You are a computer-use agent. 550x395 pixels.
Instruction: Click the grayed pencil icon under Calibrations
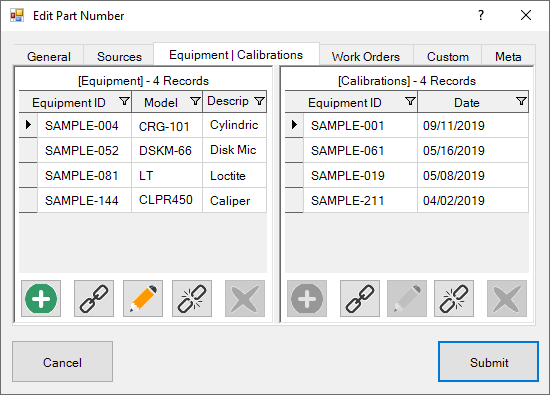point(407,299)
